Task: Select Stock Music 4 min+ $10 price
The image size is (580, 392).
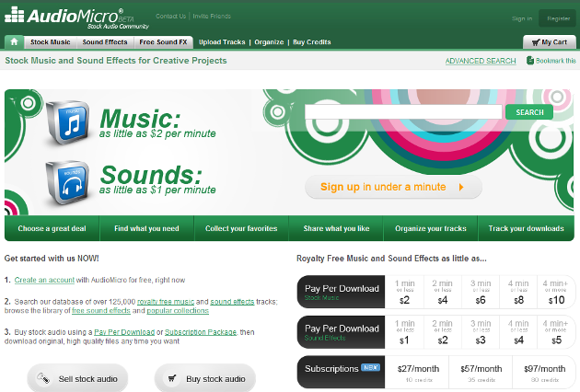Action: (555, 292)
